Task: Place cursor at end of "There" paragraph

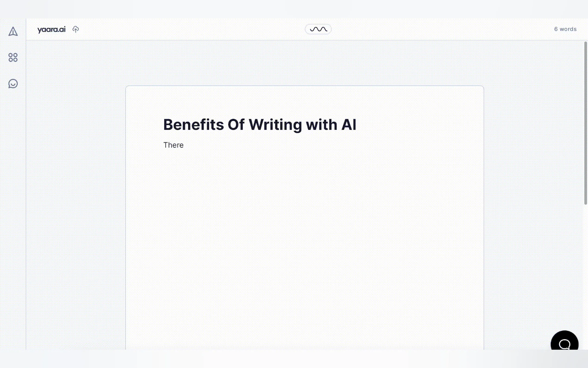Action: click(184, 145)
